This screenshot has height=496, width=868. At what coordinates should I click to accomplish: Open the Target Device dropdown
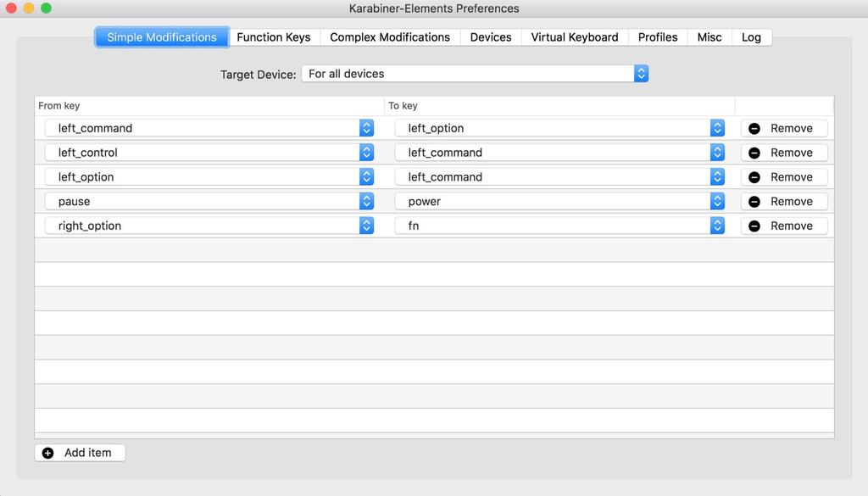pos(475,74)
